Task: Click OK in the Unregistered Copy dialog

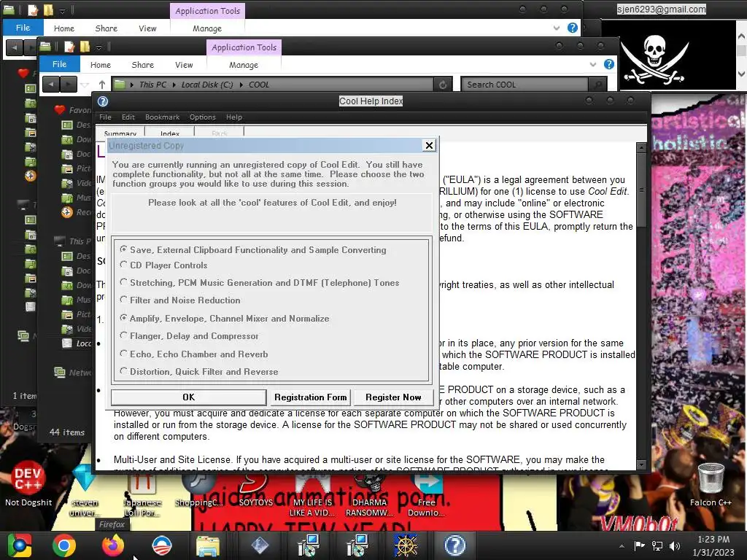Action: 189,397
